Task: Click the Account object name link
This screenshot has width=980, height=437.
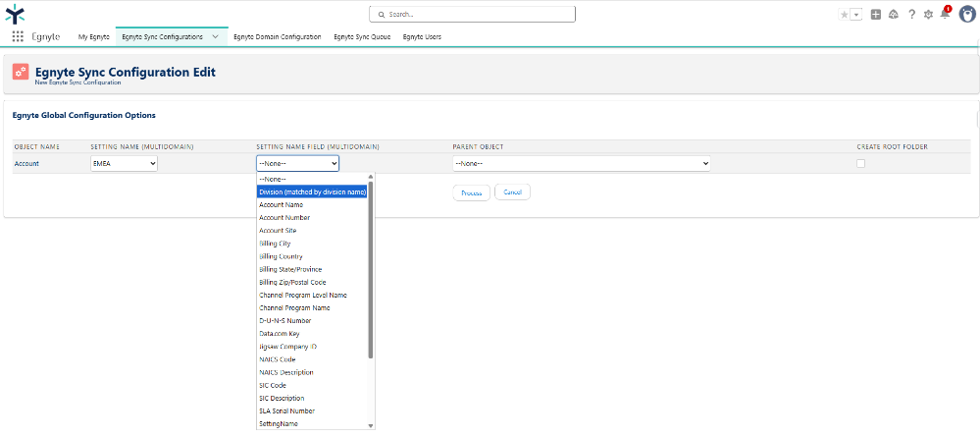Action: (x=26, y=163)
